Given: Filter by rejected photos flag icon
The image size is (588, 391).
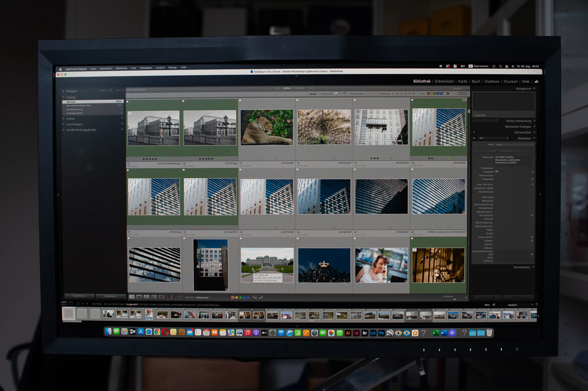Looking at the screenshot, I should click(x=345, y=93).
